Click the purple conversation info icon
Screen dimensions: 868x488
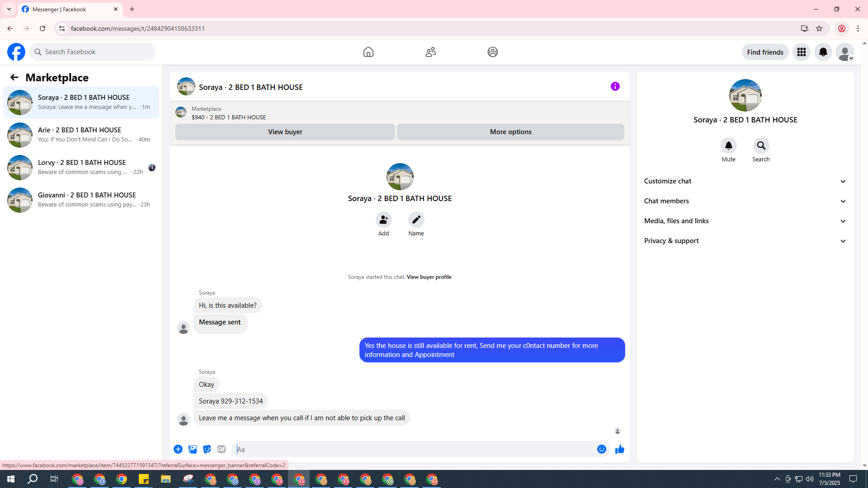[615, 86]
